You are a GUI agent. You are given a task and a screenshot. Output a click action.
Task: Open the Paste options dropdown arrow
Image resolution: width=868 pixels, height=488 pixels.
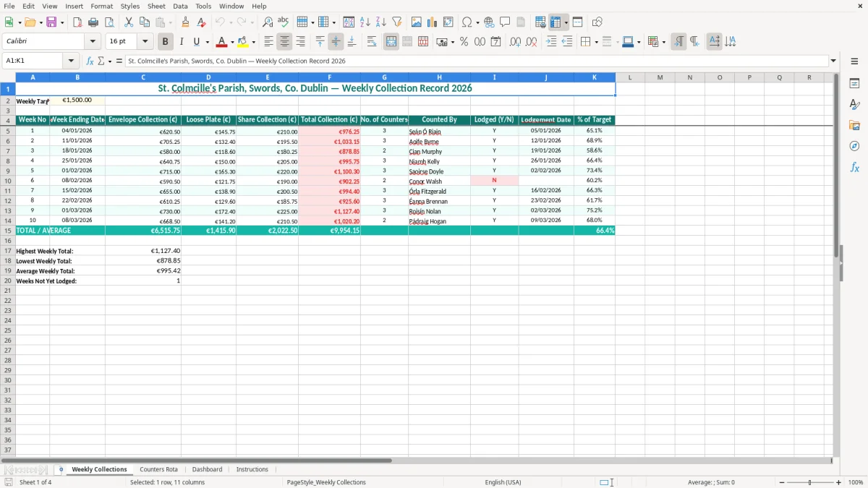coord(171,22)
